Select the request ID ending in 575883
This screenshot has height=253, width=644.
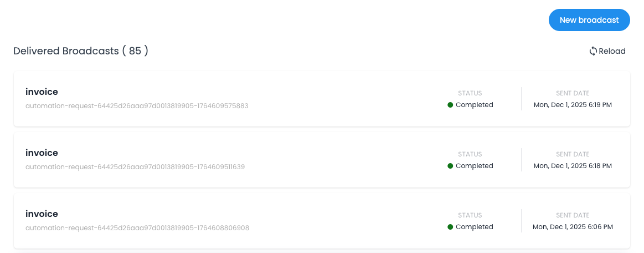coord(137,105)
